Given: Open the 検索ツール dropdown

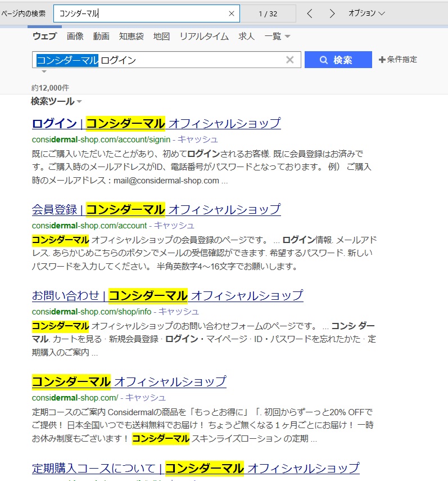Looking at the screenshot, I should tap(56, 102).
